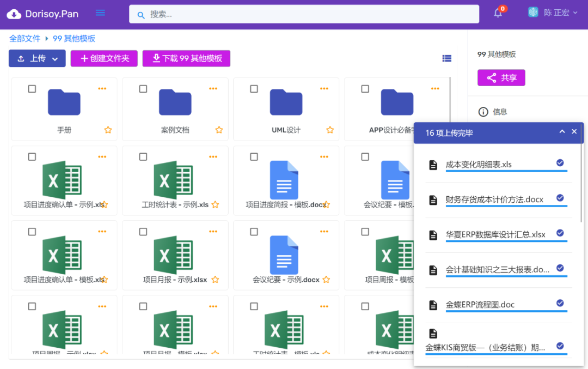Screen dimensions: 588x369
Task: Click 创建文件夹 button
Action: (104, 58)
